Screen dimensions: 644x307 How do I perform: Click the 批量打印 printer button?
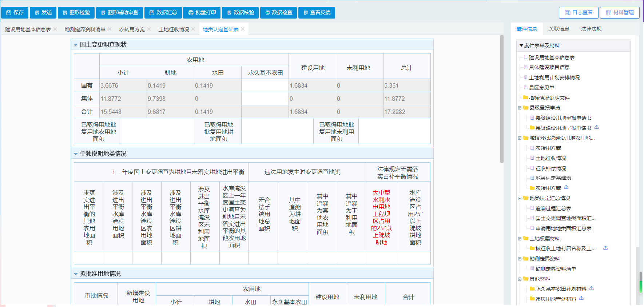point(202,12)
